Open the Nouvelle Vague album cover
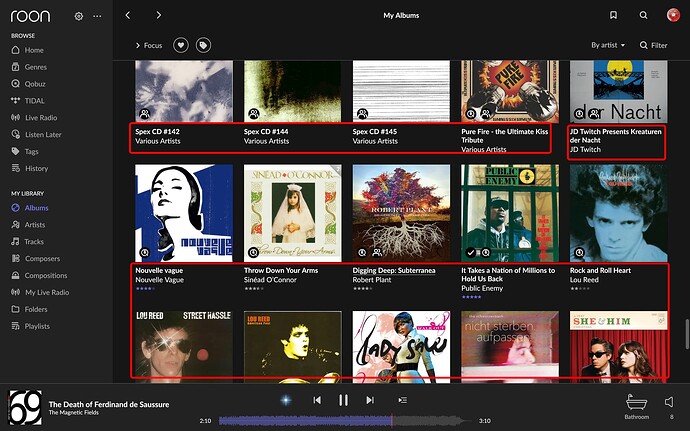 184,213
